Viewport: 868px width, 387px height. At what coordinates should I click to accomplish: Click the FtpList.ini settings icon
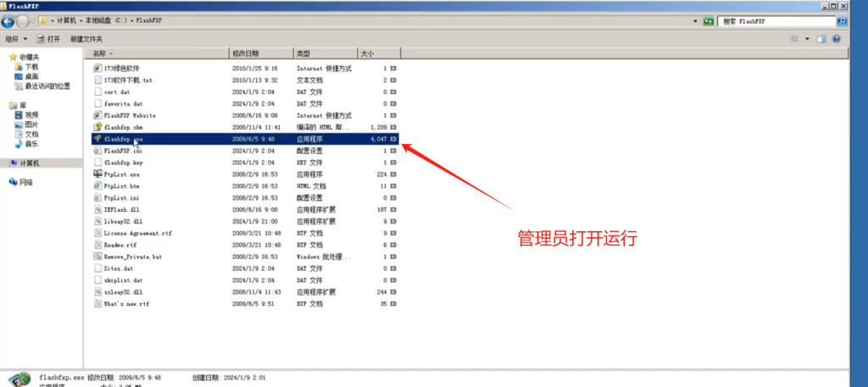point(98,197)
